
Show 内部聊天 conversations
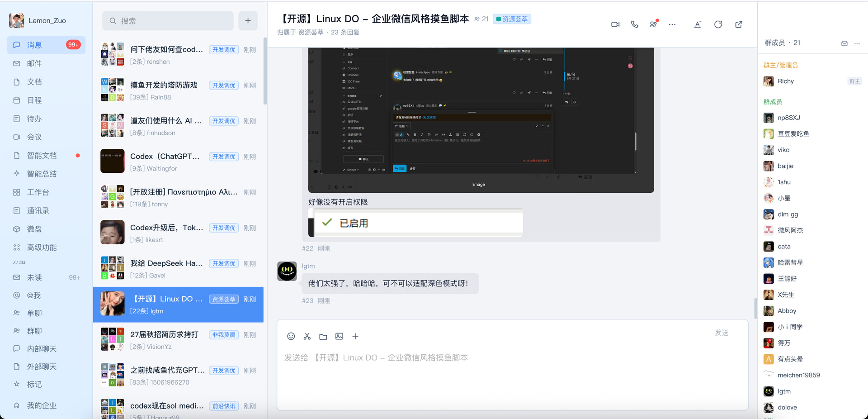coord(46,349)
